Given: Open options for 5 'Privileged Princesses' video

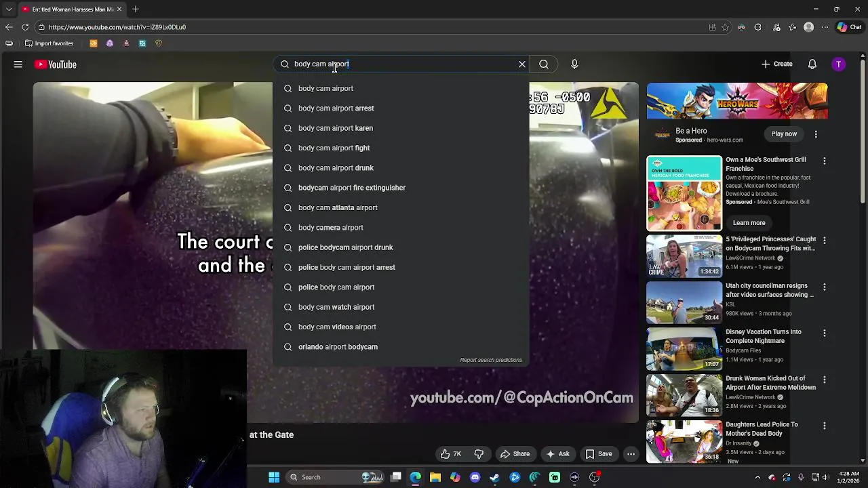Looking at the screenshot, I should tap(825, 241).
